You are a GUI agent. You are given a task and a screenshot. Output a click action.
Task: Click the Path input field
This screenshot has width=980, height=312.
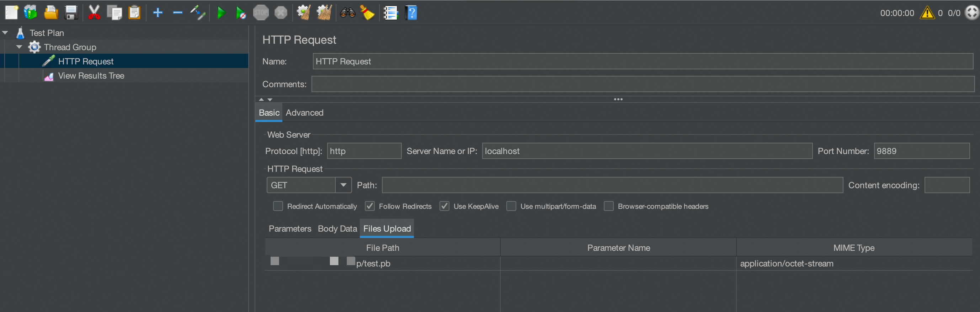(x=612, y=185)
